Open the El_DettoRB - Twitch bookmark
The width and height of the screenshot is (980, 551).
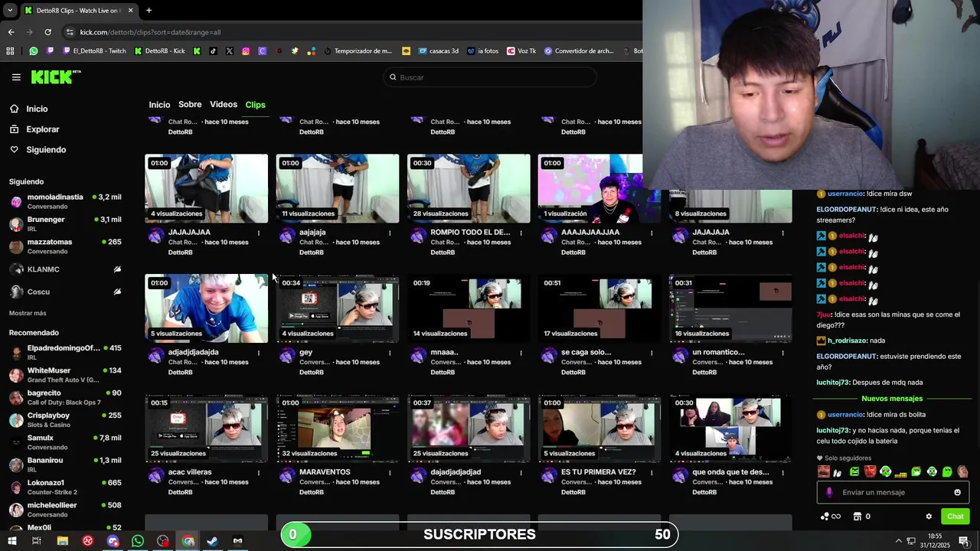point(94,51)
